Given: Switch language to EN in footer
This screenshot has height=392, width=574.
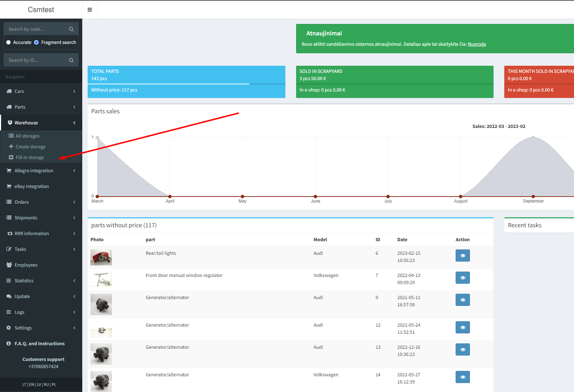Looking at the screenshot, I should 32,385.
